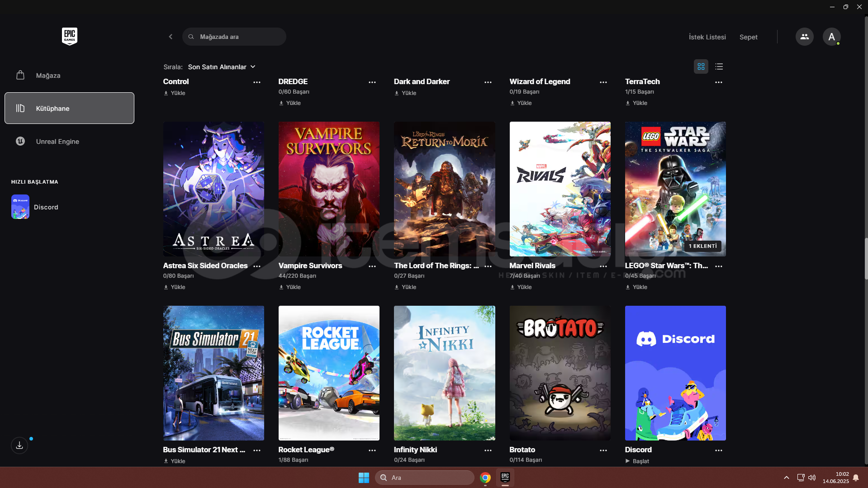Open the downloads icon
The width and height of the screenshot is (868, 488).
19,445
